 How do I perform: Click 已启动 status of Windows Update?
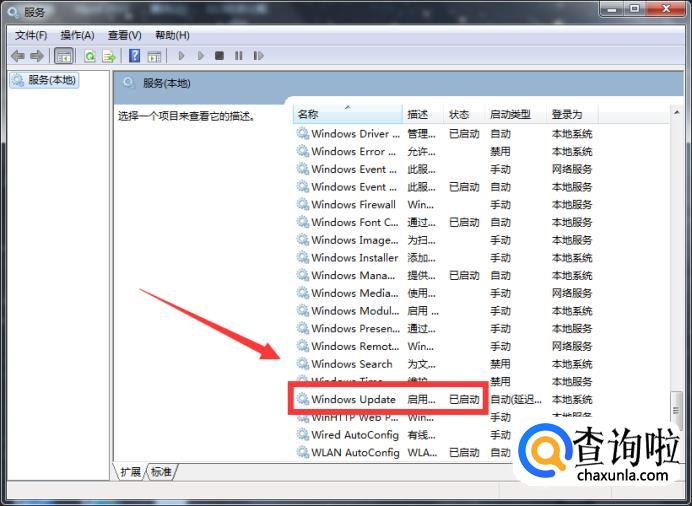point(464,399)
